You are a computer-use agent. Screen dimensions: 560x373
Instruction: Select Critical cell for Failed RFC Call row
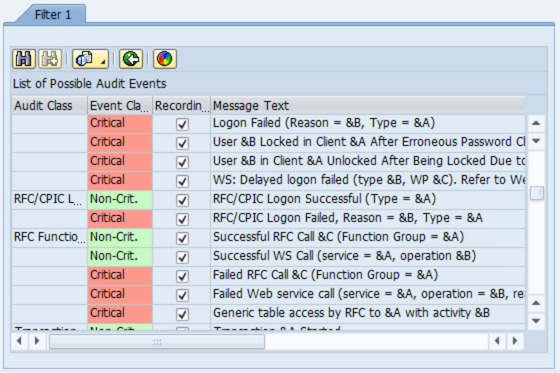(120, 275)
